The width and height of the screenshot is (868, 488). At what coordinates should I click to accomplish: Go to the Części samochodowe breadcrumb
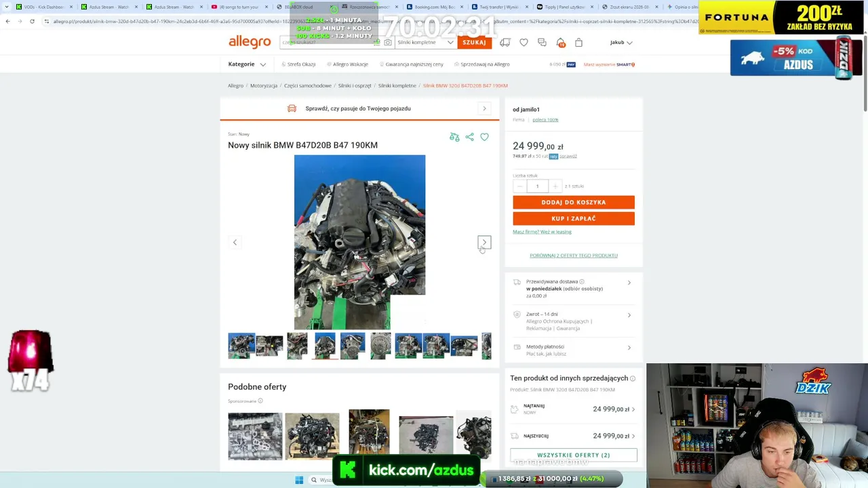click(308, 86)
